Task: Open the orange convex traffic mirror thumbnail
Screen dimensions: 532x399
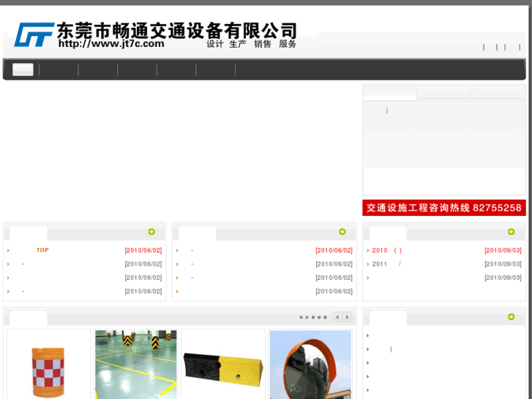Action: coord(310,364)
